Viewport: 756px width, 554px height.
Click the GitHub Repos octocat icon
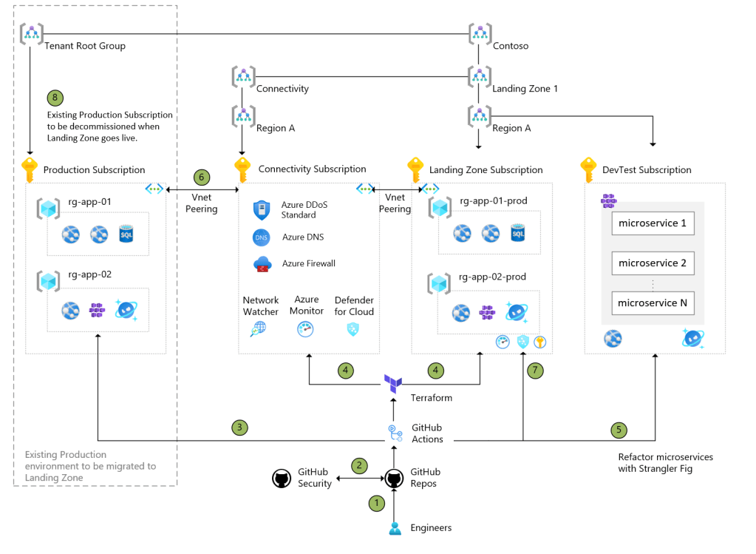(x=393, y=479)
